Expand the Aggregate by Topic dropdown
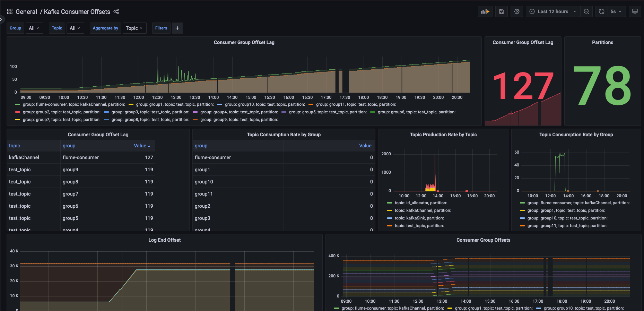The width and height of the screenshot is (644, 311). (134, 28)
